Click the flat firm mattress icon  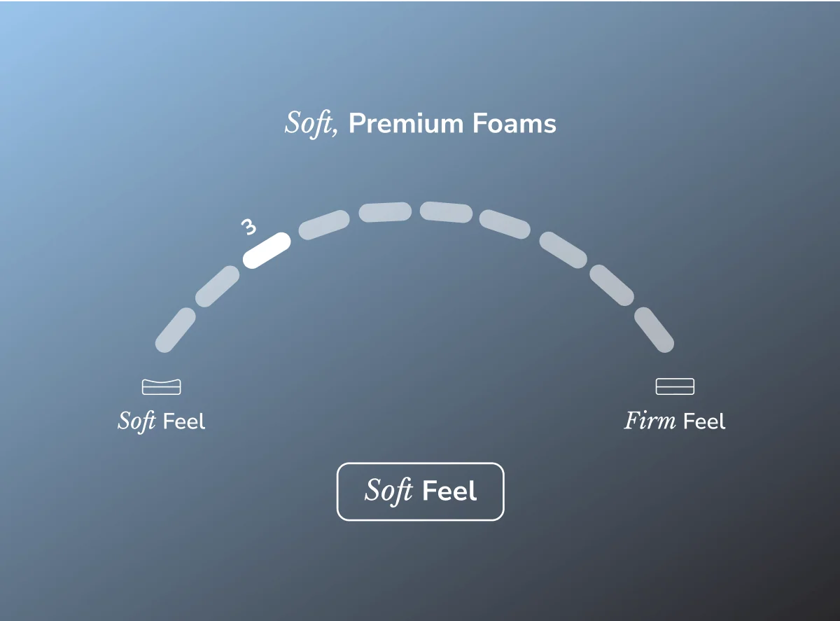675,386
